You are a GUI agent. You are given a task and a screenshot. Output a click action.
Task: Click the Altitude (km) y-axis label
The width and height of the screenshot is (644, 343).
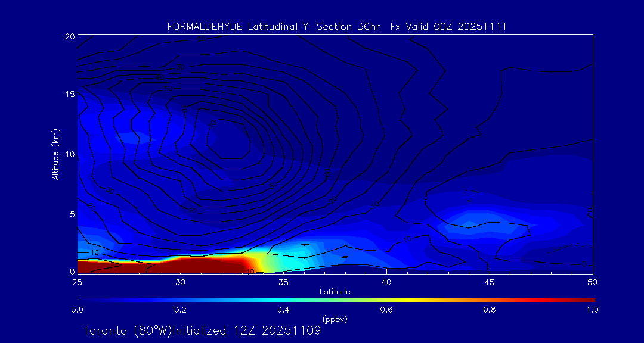coord(56,154)
